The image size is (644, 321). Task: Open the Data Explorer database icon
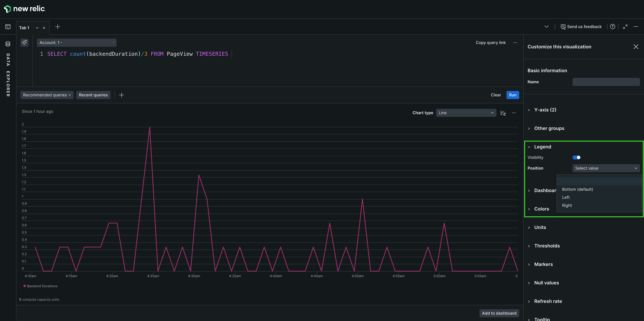tap(8, 44)
